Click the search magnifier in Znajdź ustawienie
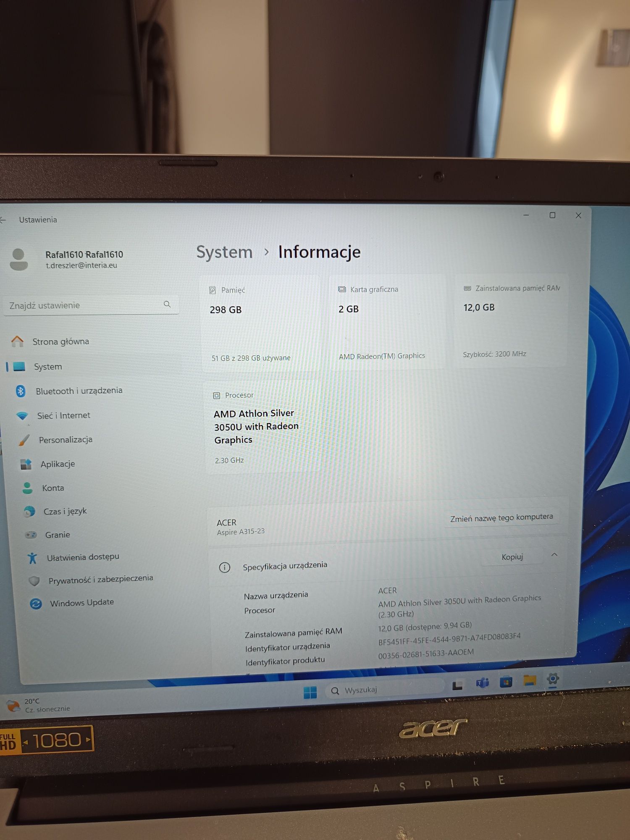 point(167,304)
